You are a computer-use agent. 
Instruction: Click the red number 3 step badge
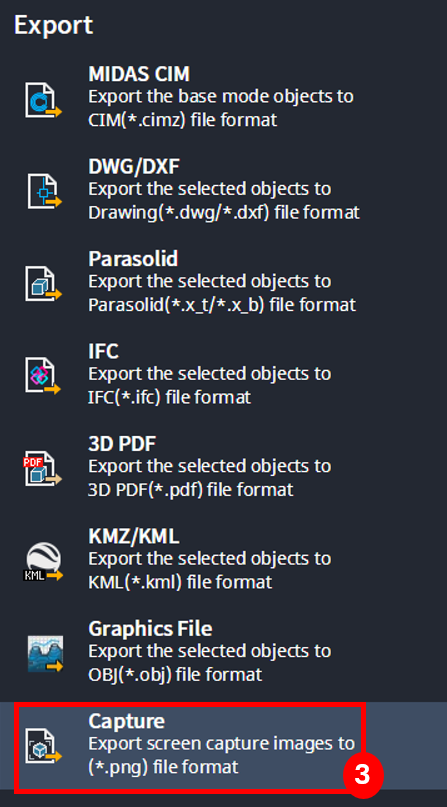tap(363, 775)
